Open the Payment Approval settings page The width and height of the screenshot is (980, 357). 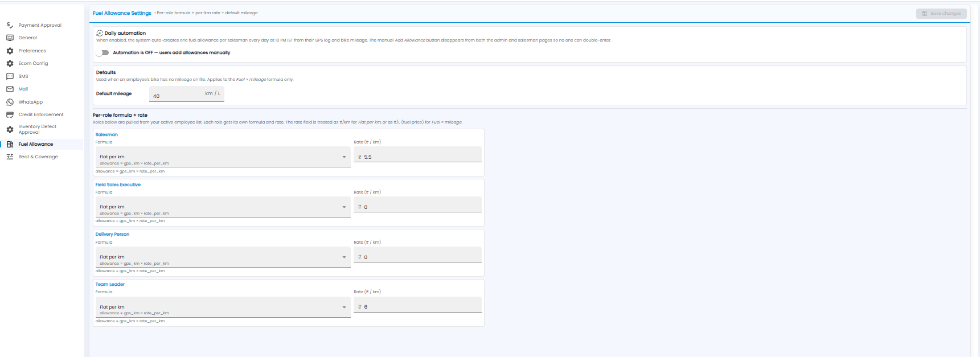pos(40,25)
